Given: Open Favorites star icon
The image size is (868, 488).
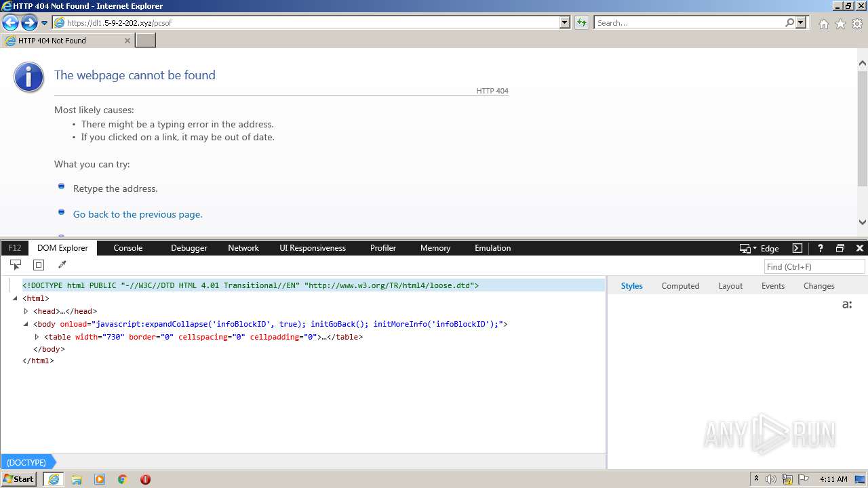Looking at the screenshot, I should click(x=840, y=24).
